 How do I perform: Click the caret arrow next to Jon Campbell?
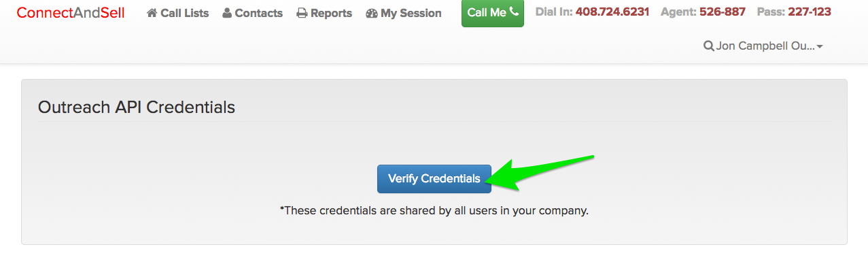point(820,47)
